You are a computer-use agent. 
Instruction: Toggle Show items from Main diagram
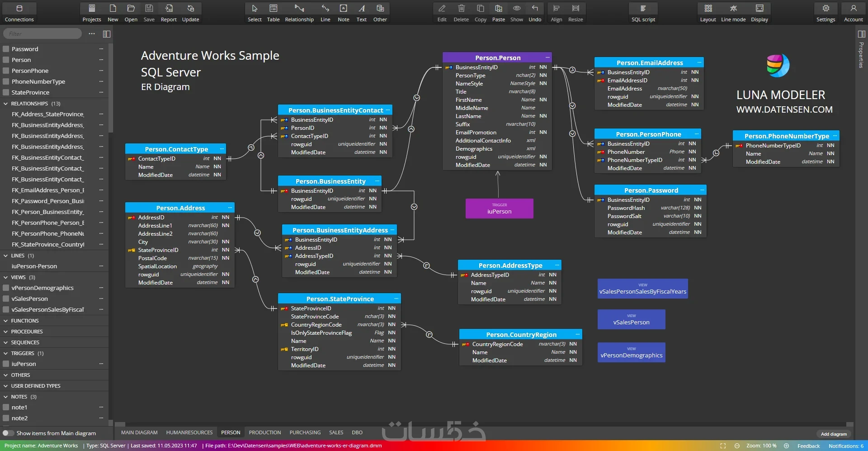pos(8,433)
